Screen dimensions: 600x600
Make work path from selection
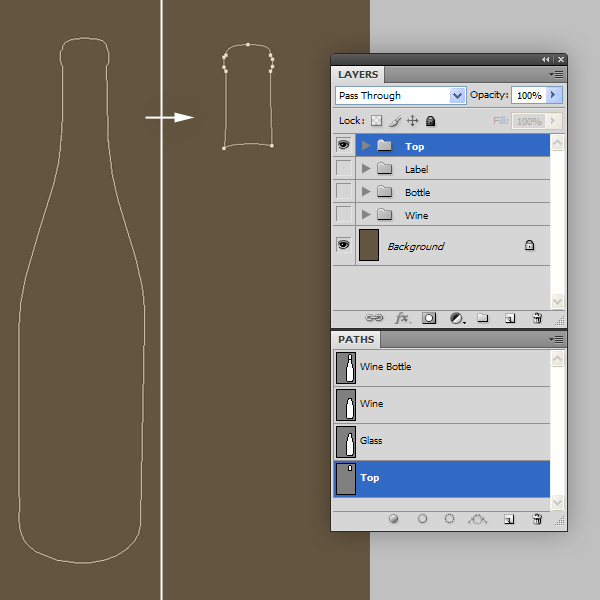(x=477, y=519)
